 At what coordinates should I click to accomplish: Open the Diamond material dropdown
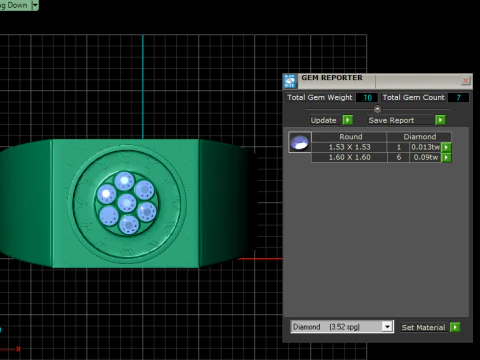[387, 327]
